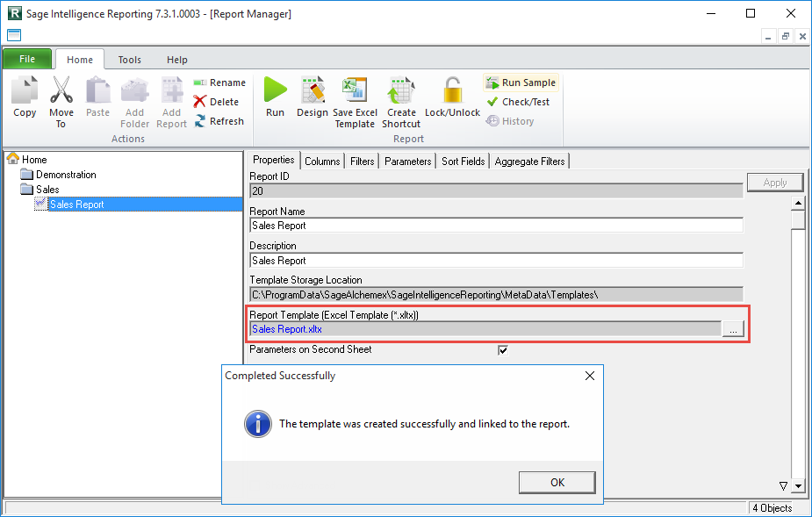
Task: Toggle Parameters on Second Sheet checkbox
Action: 503,350
